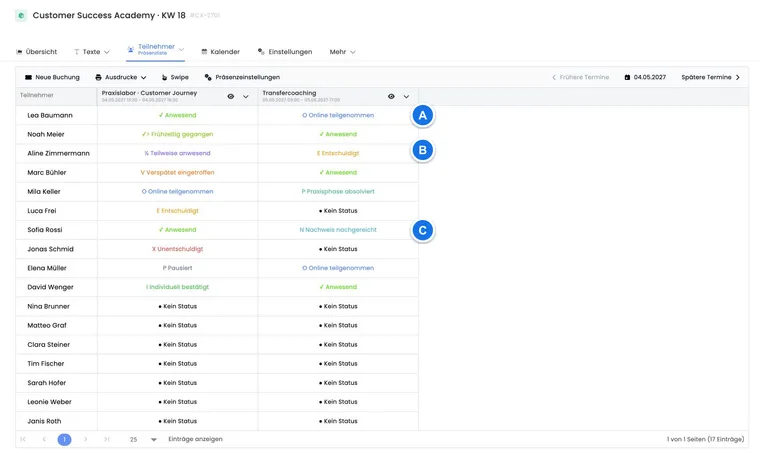
Task: Click the Swipe hand icon
Action: coord(164,78)
